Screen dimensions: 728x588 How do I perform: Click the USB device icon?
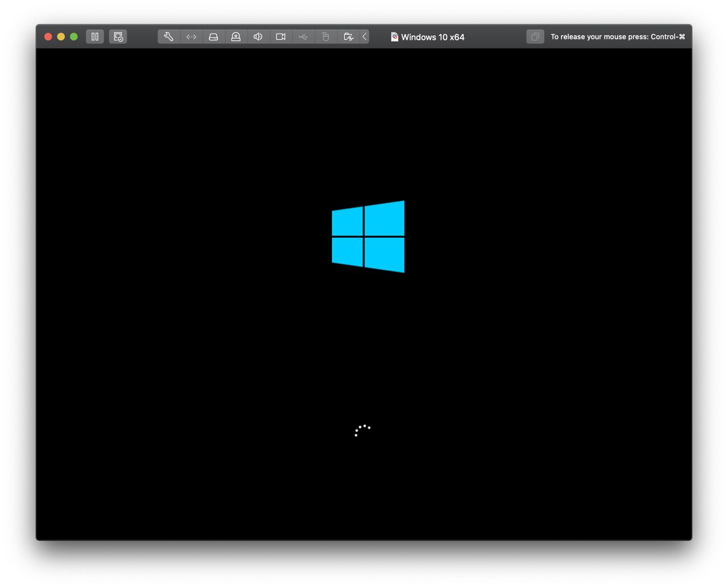pos(303,37)
